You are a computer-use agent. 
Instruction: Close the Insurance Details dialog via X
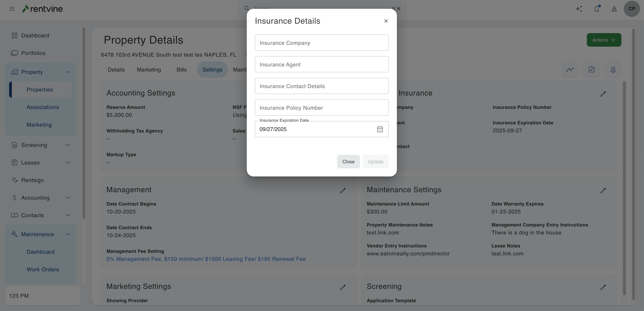tap(386, 21)
